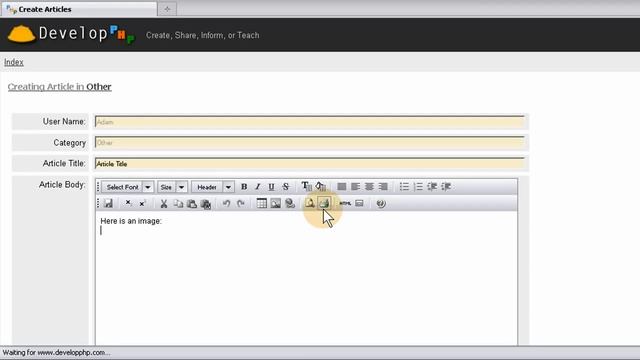The height and width of the screenshot is (360, 640).
Task: Click 'Waiting for www.developphp.com...' status text
Action: 56,353
